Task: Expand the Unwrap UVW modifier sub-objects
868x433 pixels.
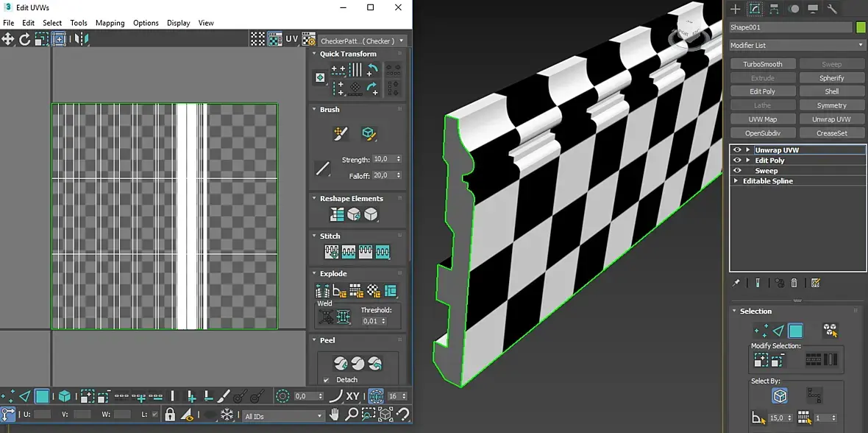Action: point(748,149)
